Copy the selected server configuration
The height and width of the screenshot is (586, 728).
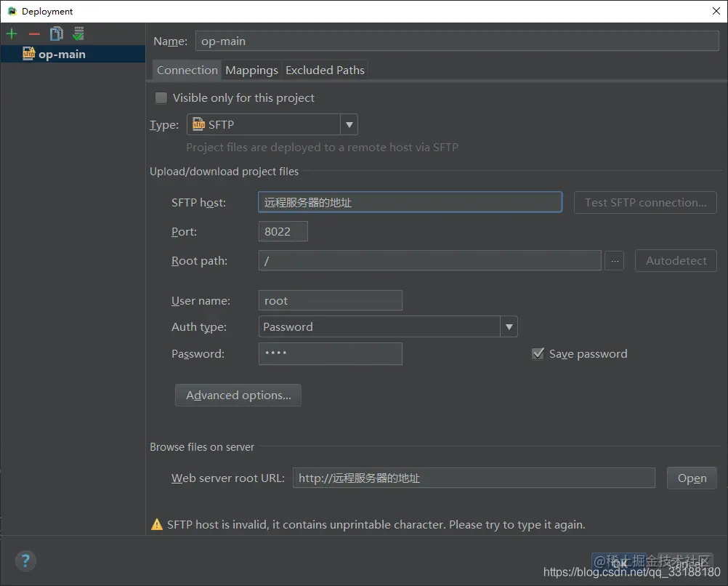[x=57, y=34]
